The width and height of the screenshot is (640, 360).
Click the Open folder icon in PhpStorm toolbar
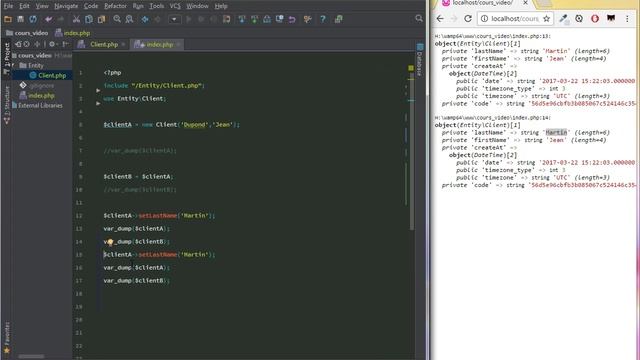tap(8, 19)
